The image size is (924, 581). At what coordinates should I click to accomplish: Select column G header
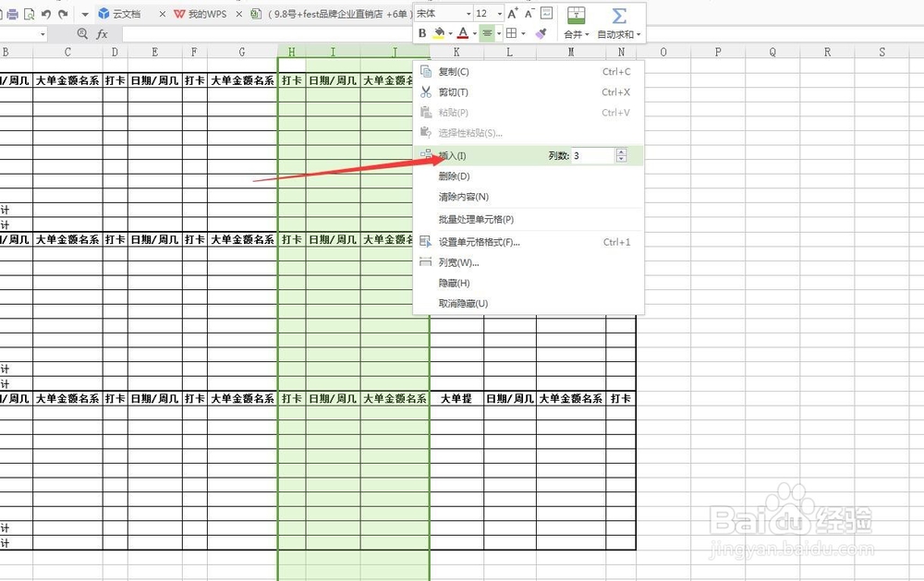tap(242, 52)
